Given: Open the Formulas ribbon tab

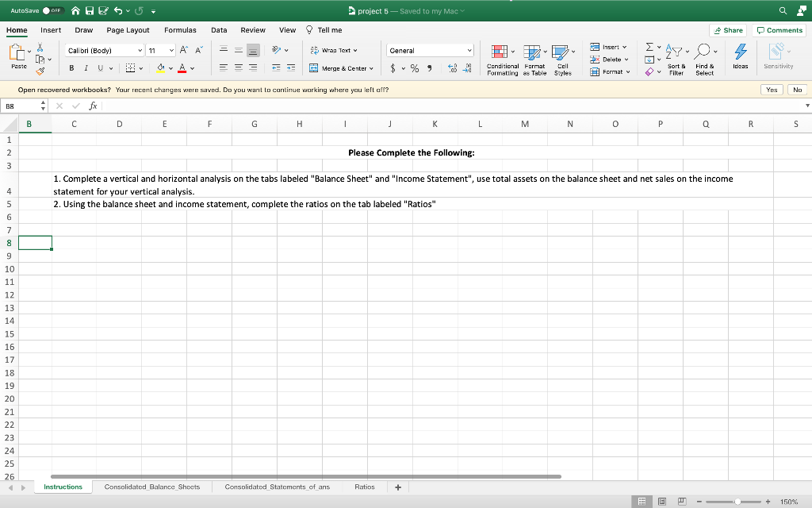Looking at the screenshot, I should [180, 30].
